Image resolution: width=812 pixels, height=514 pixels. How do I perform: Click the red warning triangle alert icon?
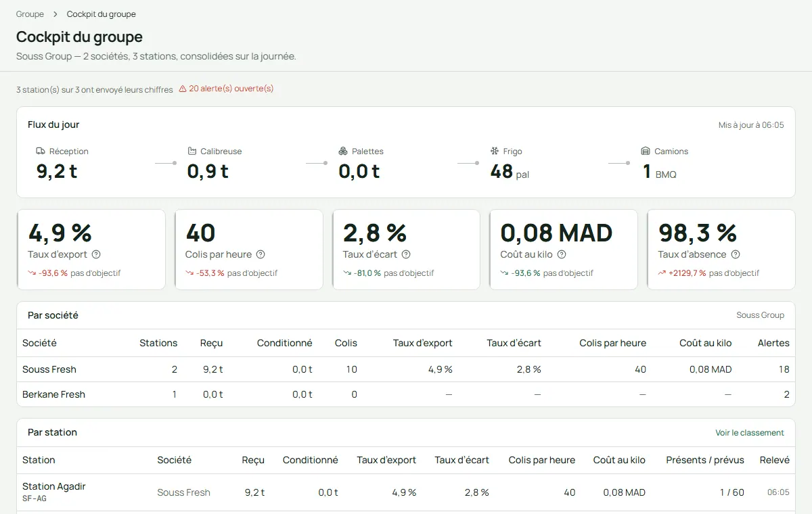point(183,89)
